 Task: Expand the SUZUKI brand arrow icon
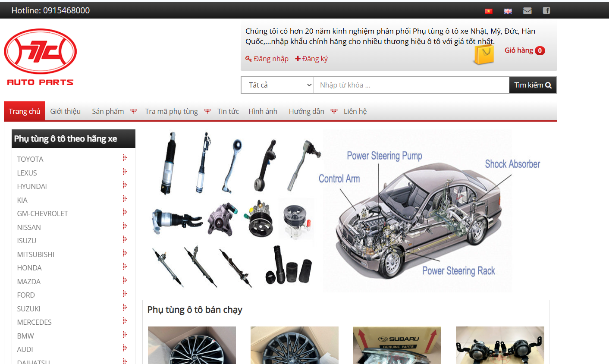(125, 308)
